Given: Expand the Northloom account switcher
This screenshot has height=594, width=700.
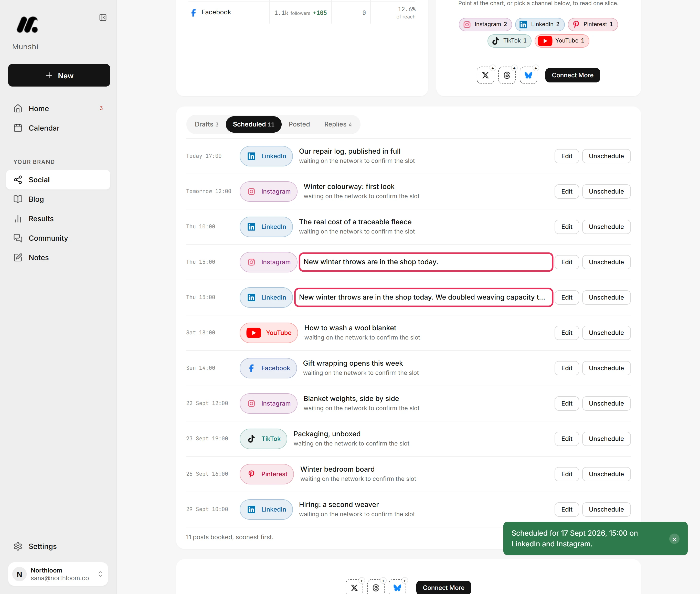Looking at the screenshot, I should [x=58, y=574].
